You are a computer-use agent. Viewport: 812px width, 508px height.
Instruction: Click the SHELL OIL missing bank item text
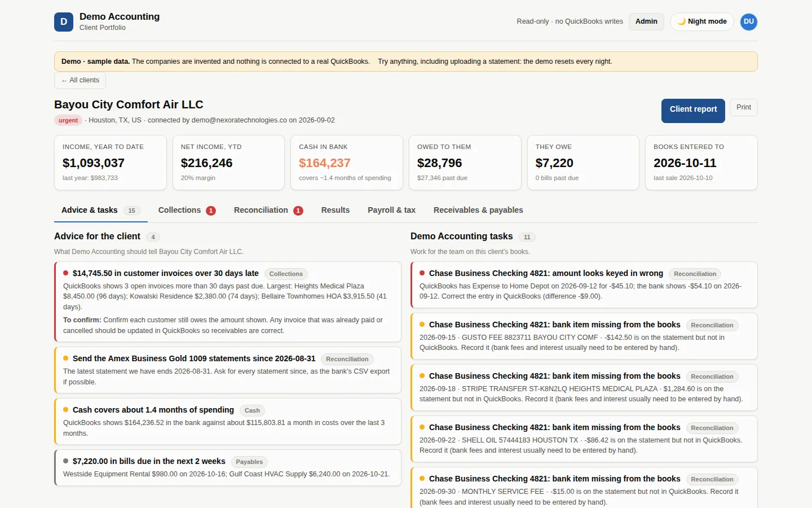coord(581,445)
